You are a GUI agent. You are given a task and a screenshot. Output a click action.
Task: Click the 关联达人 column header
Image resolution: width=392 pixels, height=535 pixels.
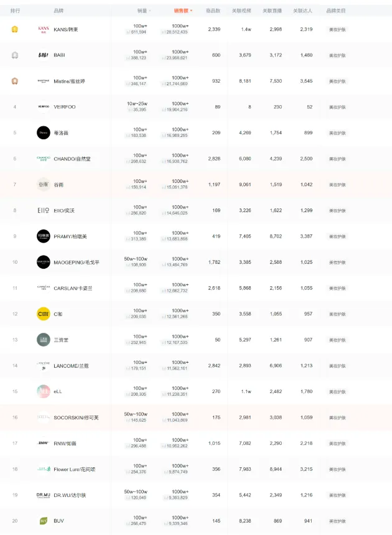(x=302, y=11)
